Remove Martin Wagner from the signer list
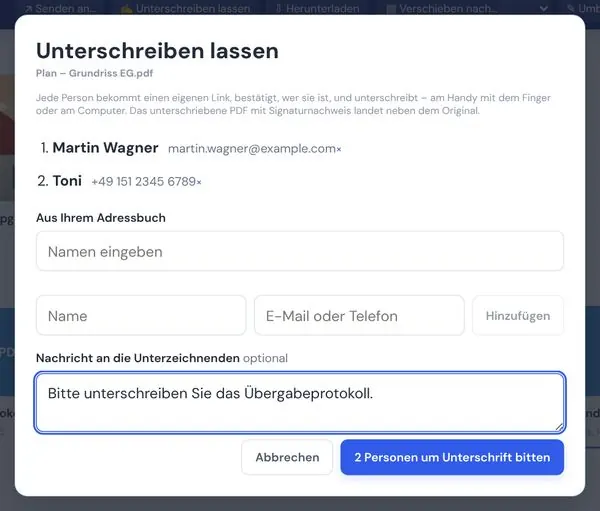 (339, 149)
